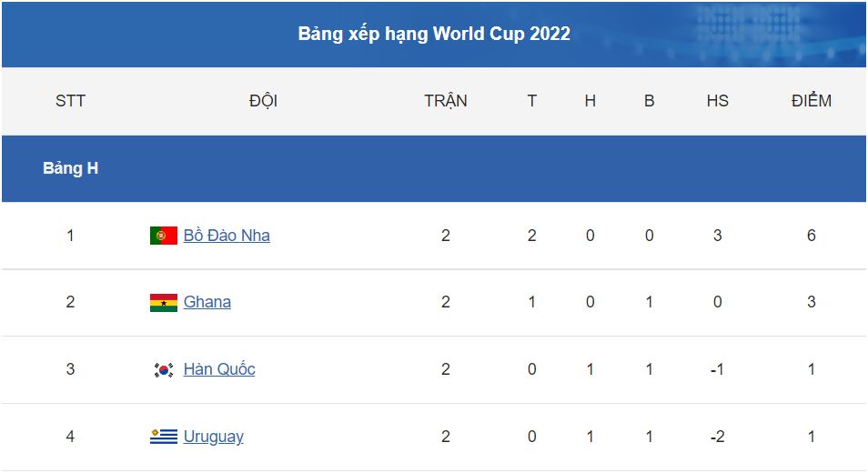Click the HS column header
Screen dimensions: 868x473
coord(717,101)
